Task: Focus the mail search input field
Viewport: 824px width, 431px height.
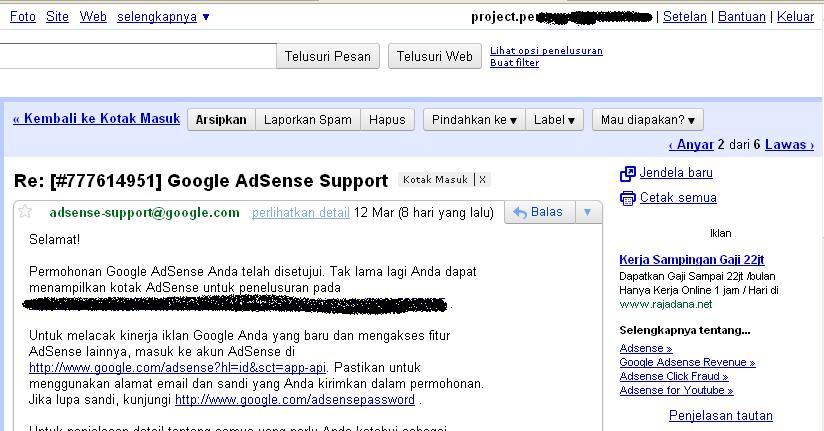Action: (x=138, y=56)
